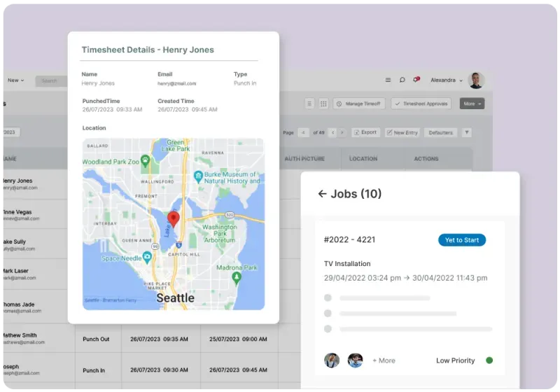Switch to grid view icon
The image size is (560, 392).
tap(323, 104)
